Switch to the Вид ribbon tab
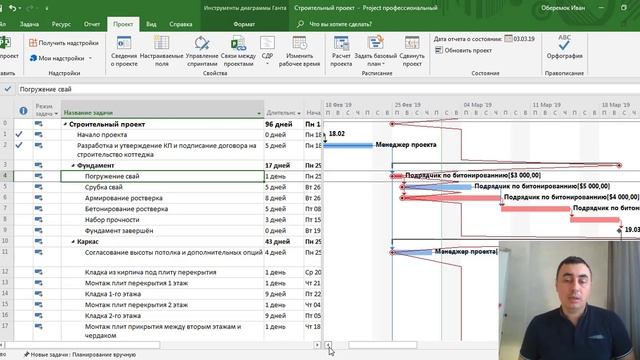 [151, 24]
